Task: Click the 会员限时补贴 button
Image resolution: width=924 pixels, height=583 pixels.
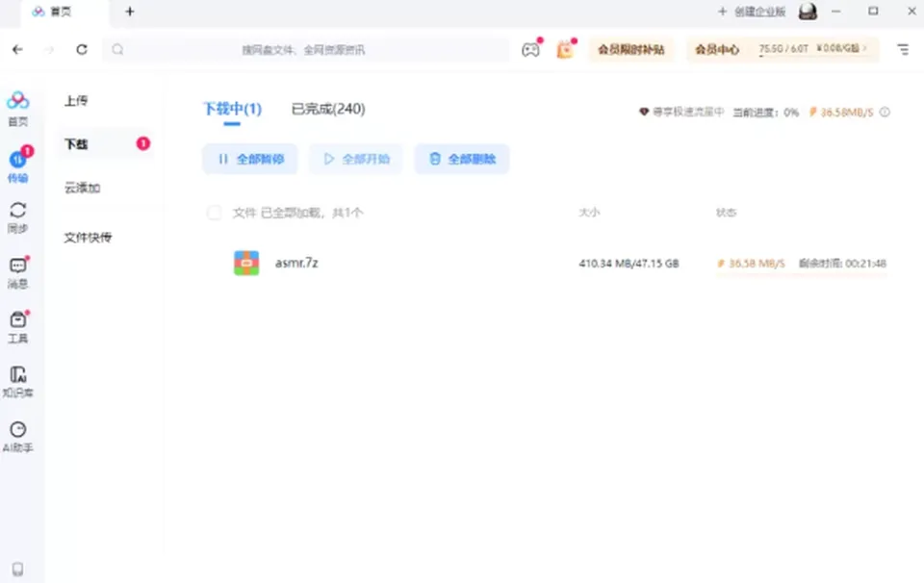Action: point(631,49)
